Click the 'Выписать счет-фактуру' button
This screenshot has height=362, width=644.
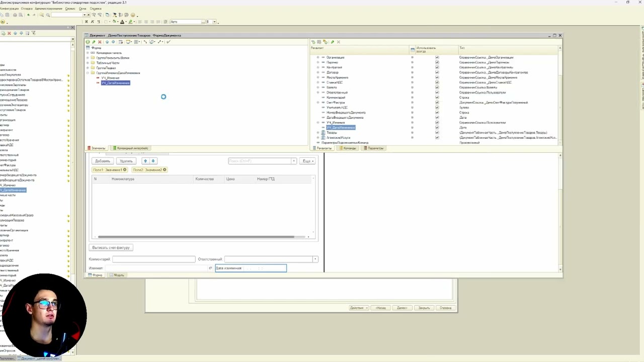[111, 247]
